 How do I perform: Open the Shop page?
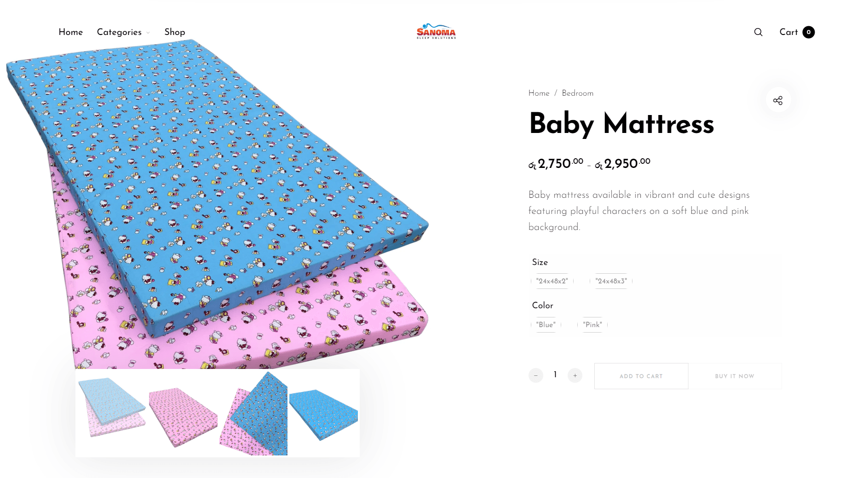pos(174,32)
